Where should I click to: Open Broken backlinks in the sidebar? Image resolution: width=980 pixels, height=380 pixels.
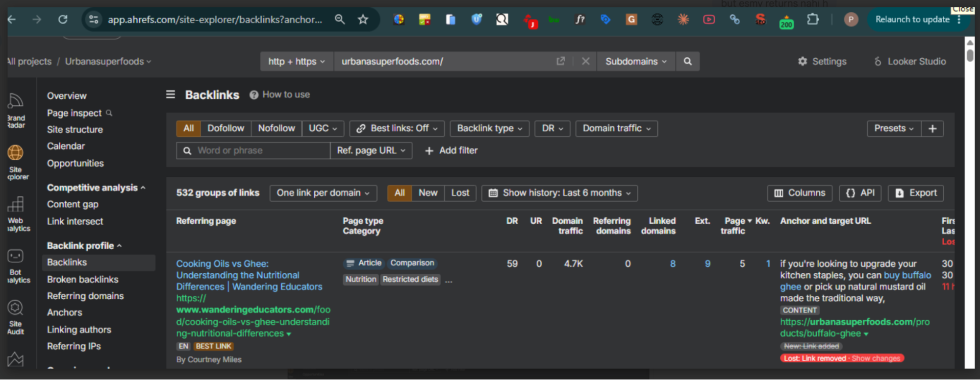[x=83, y=280]
